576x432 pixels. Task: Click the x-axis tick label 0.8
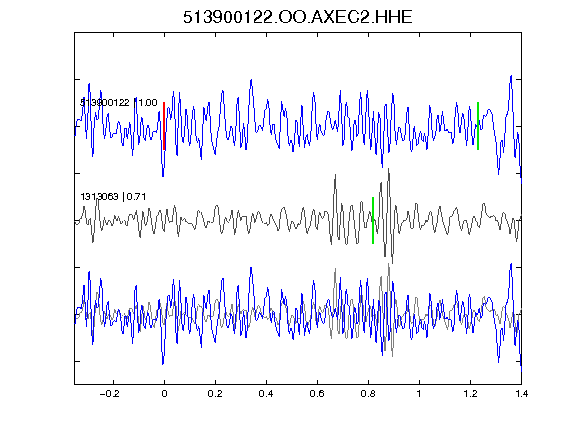pos(368,394)
